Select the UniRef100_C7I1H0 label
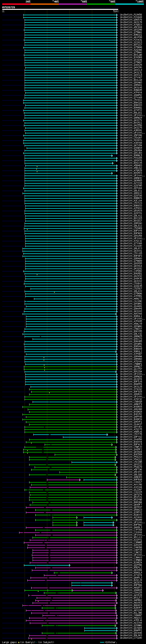146x644 pixels. pos(131,638)
